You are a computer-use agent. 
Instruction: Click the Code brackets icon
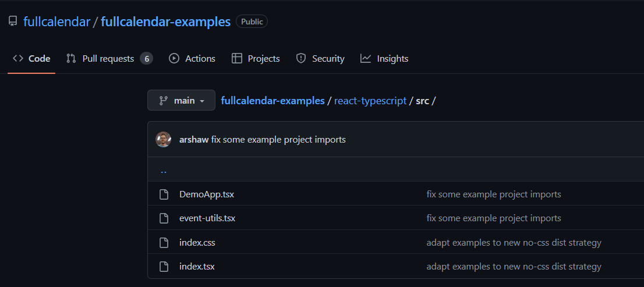18,58
